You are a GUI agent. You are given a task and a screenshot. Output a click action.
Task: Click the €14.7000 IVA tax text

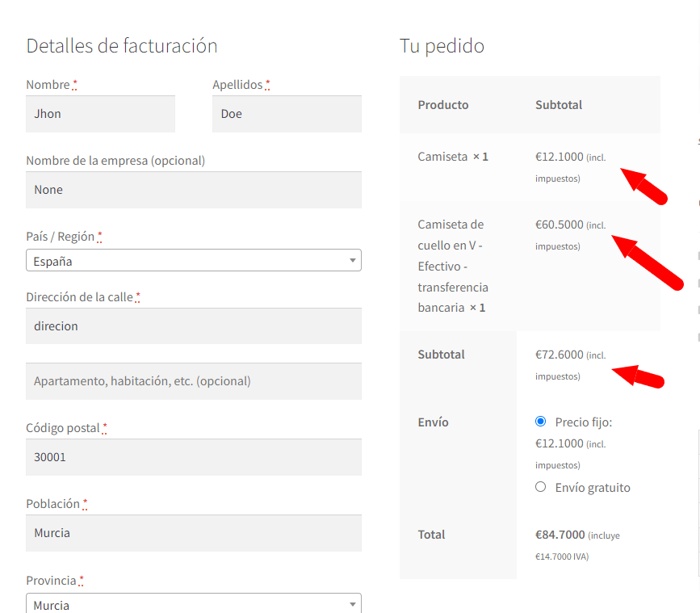(562, 556)
